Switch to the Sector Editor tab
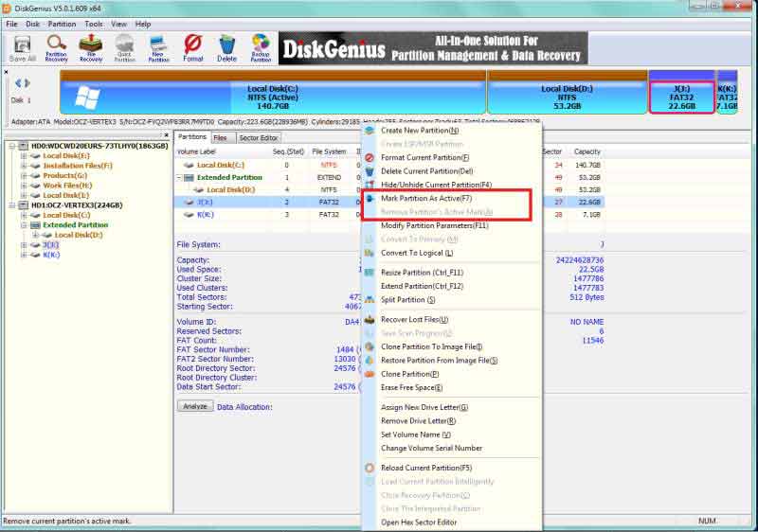758x532 pixels. [x=259, y=138]
